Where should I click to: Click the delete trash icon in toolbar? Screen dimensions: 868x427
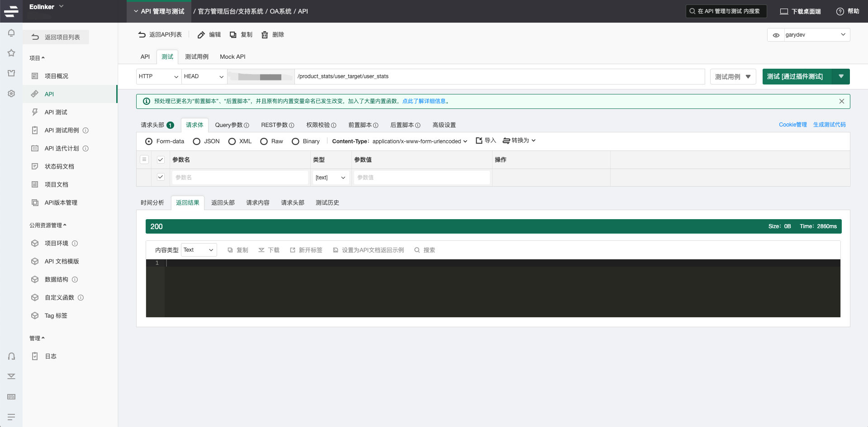pos(265,35)
